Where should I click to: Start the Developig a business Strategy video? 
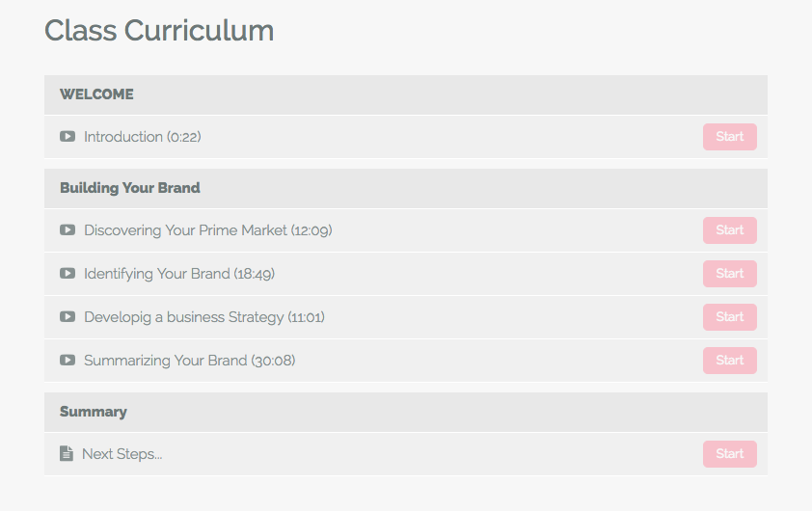point(730,317)
